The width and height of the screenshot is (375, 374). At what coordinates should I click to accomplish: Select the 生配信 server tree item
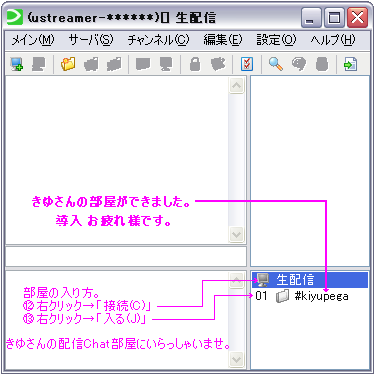[x=310, y=280]
